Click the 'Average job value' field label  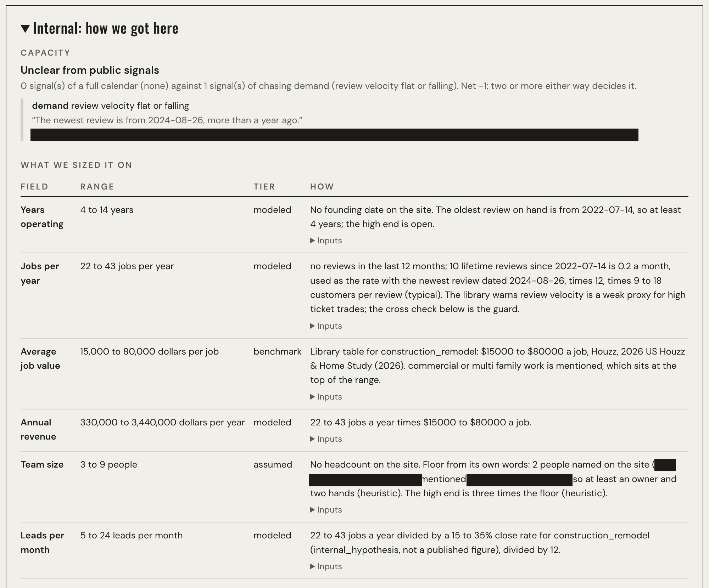40,358
